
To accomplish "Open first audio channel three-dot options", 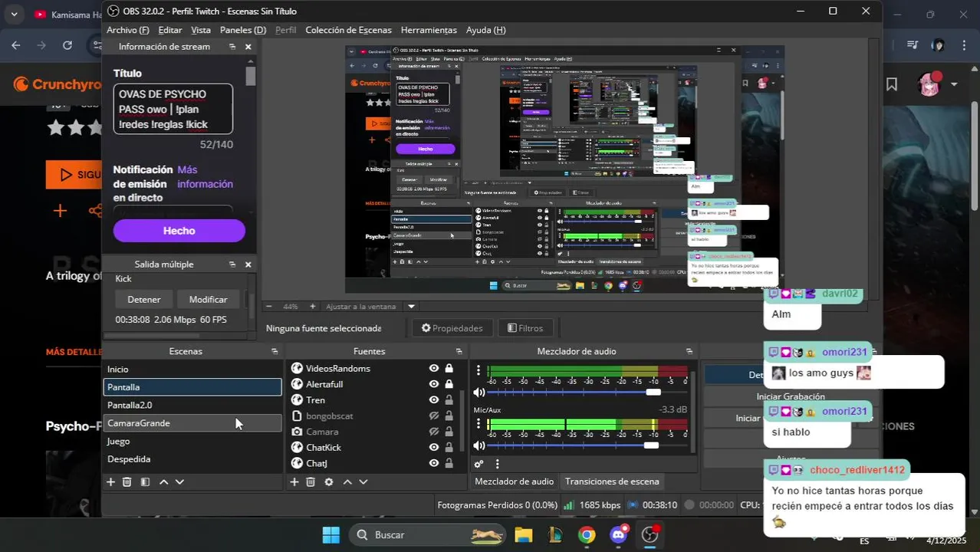I will pyautogui.click(x=478, y=371).
